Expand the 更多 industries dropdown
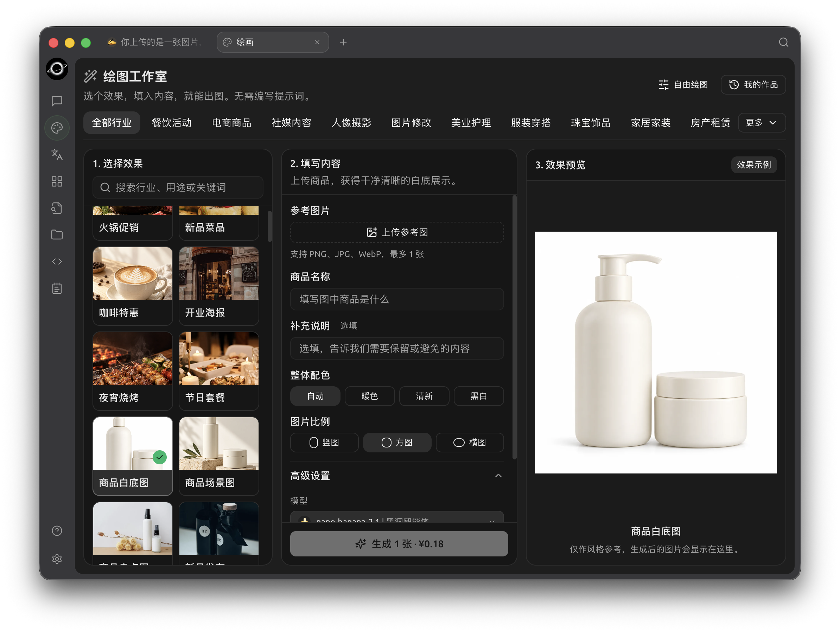The image size is (840, 632). (762, 123)
